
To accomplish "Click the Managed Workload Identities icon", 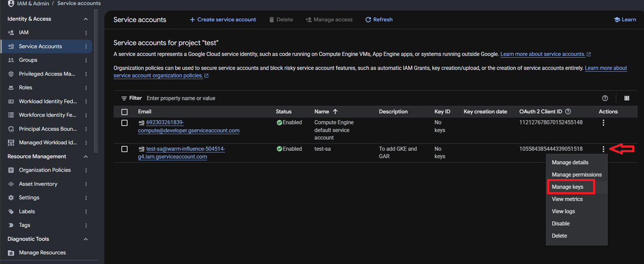I will pos(11,143).
